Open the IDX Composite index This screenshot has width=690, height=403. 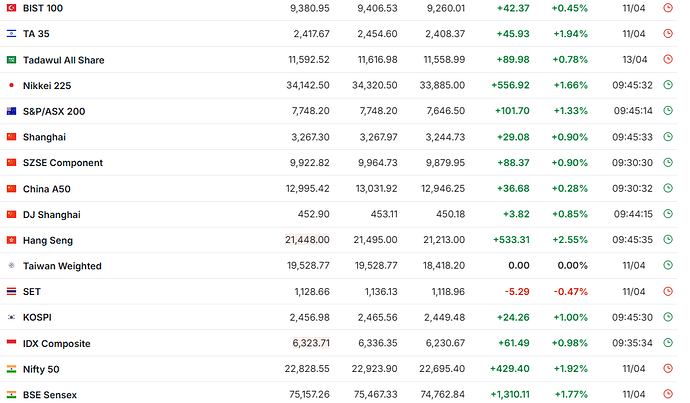coord(57,343)
